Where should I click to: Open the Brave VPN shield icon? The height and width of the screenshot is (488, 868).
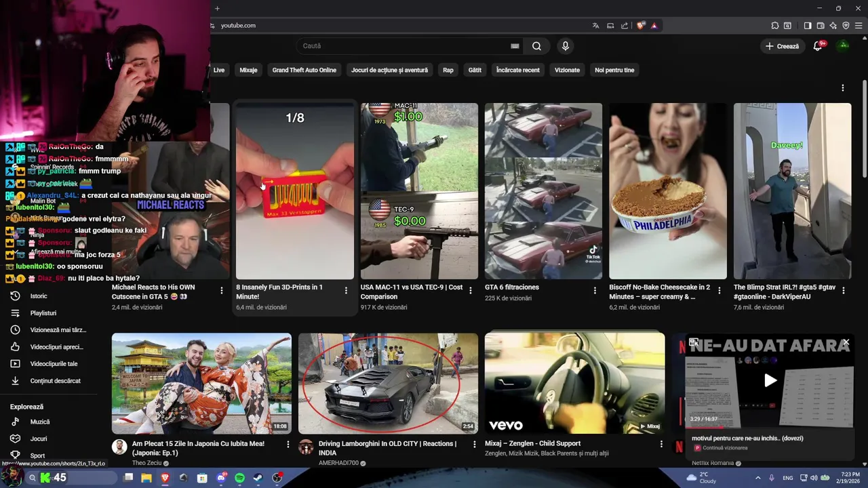pyautogui.click(x=846, y=26)
